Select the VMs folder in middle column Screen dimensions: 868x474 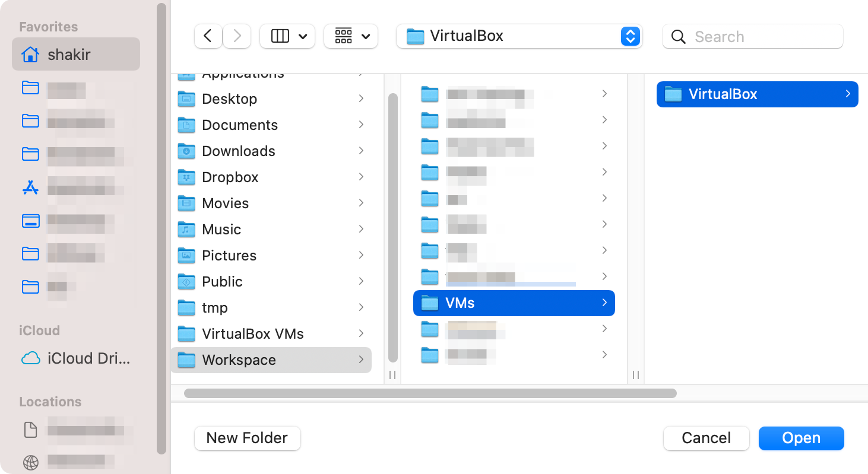pos(514,303)
